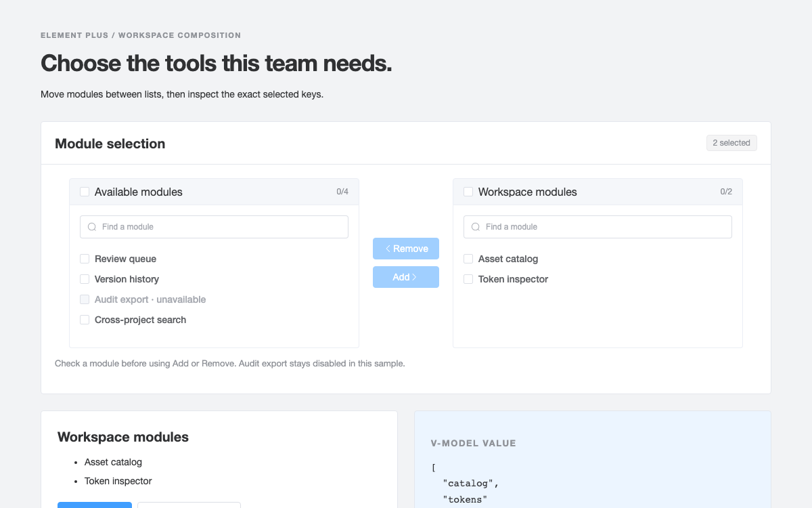Click the "tokens" key in the code block
This screenshot has height=508, width=812.
(465, 500)
